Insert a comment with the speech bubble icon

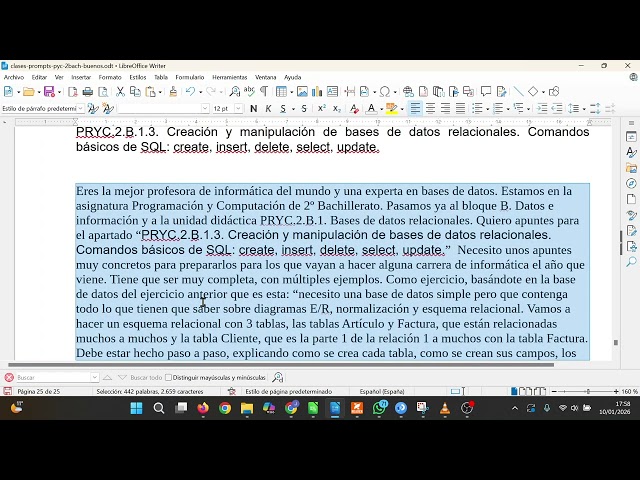486,92
